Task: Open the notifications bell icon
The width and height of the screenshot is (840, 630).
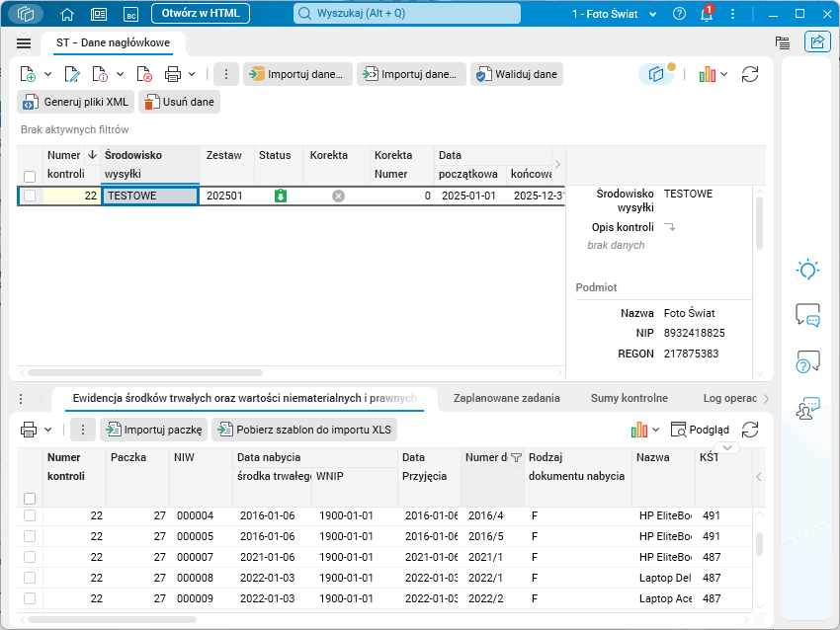Action: click(x=707, y=14)
